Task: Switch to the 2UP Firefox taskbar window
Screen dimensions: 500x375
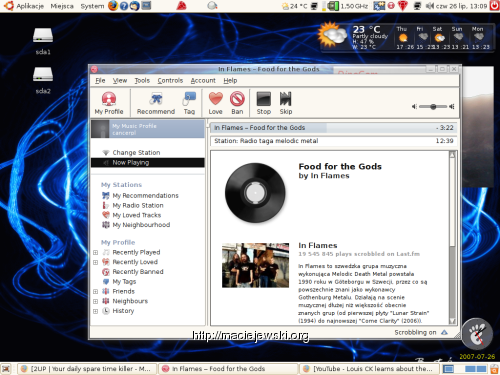Action: (86, 369)
